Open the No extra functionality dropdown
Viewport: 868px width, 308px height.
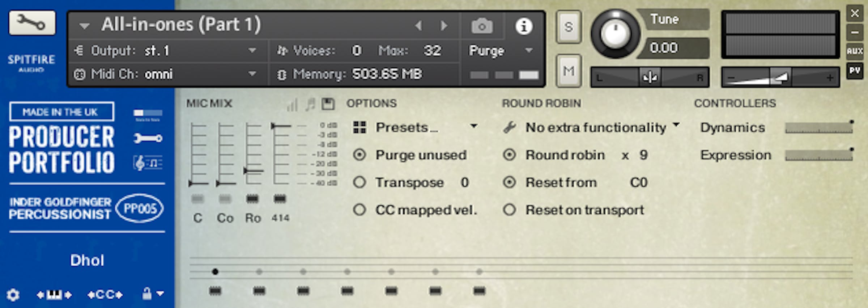point(592,127)
